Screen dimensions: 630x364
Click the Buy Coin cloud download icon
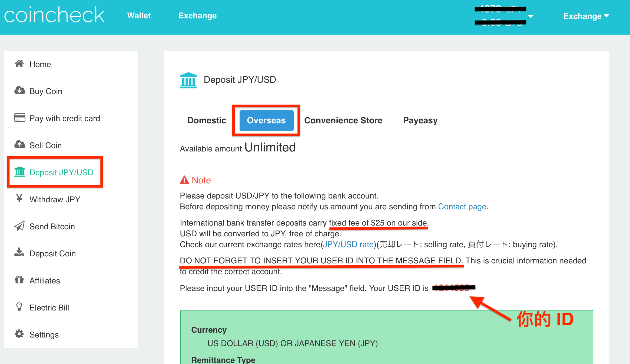(19, 90)
